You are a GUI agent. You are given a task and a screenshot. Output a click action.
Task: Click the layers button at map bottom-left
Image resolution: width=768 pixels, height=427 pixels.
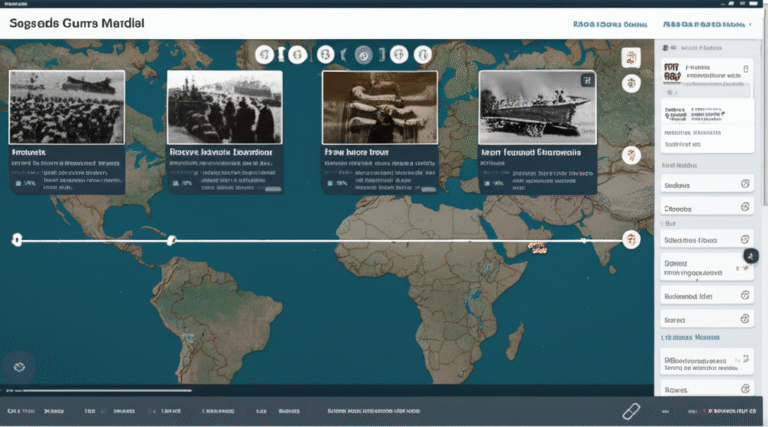coord(20,367)
